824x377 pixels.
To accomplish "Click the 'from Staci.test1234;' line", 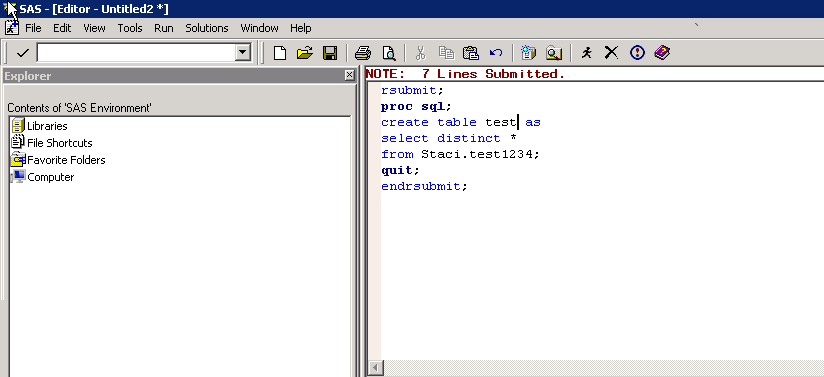I will (461, 155).
